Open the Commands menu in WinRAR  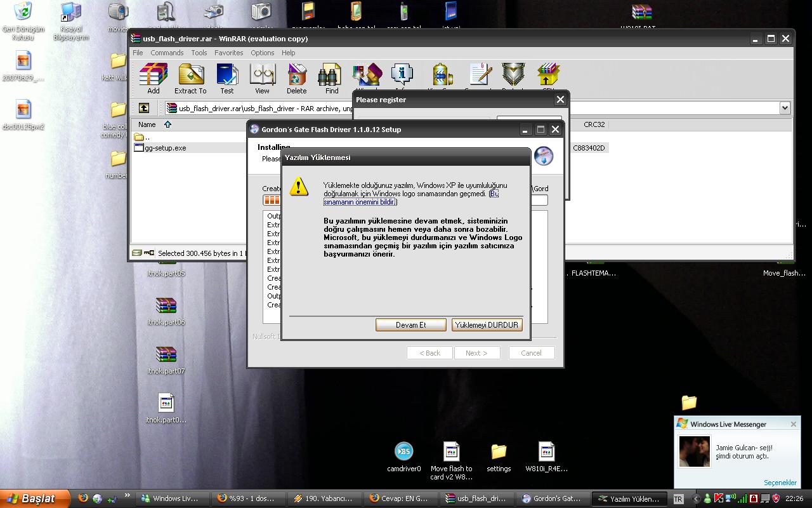click(167, 53)
